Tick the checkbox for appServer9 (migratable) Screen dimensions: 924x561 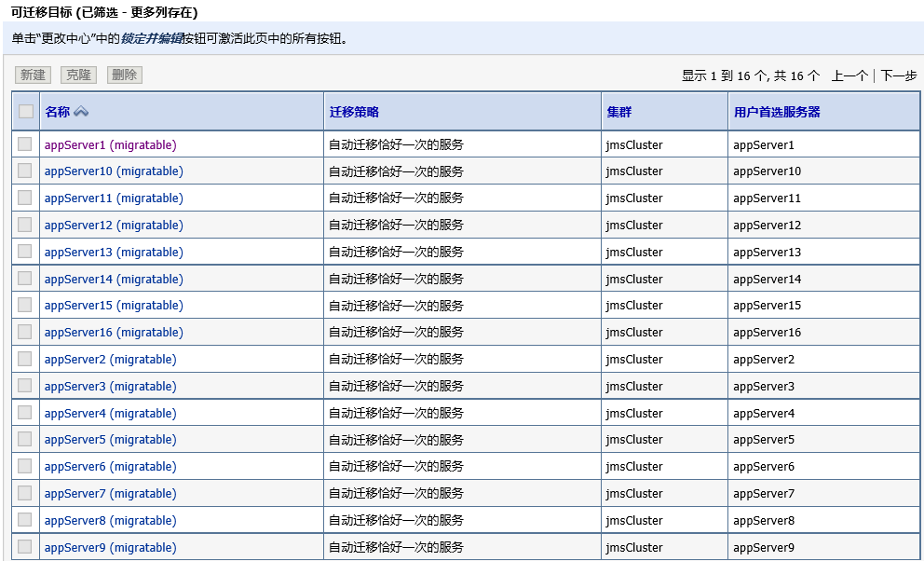(x=25, y=546)
